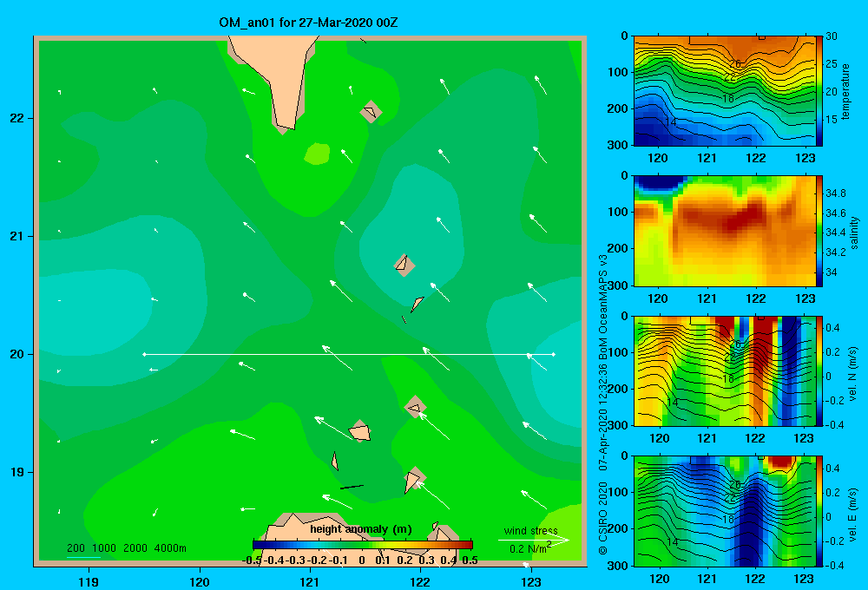
Task: Click longitude label 119 on main map
Action: [89, 581]
